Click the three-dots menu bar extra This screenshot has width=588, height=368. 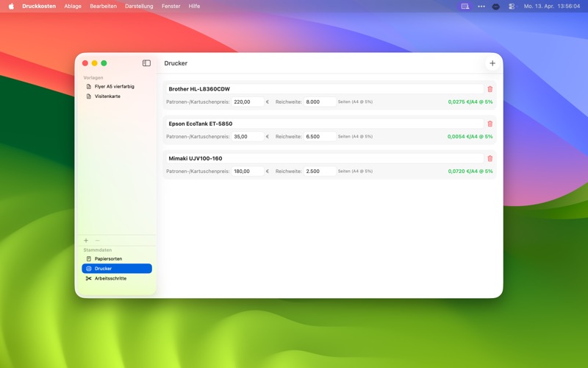pyautogui.click(x=481, y=6)
